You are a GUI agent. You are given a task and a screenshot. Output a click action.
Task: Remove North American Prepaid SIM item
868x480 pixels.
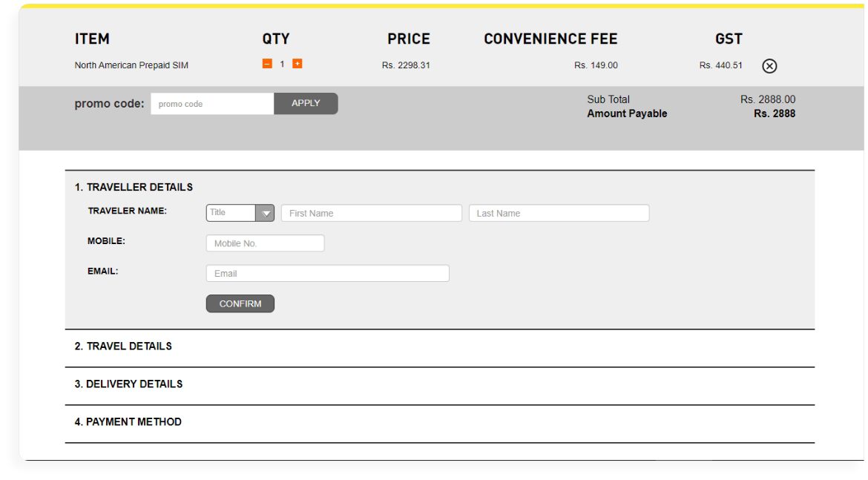point(769,66)
